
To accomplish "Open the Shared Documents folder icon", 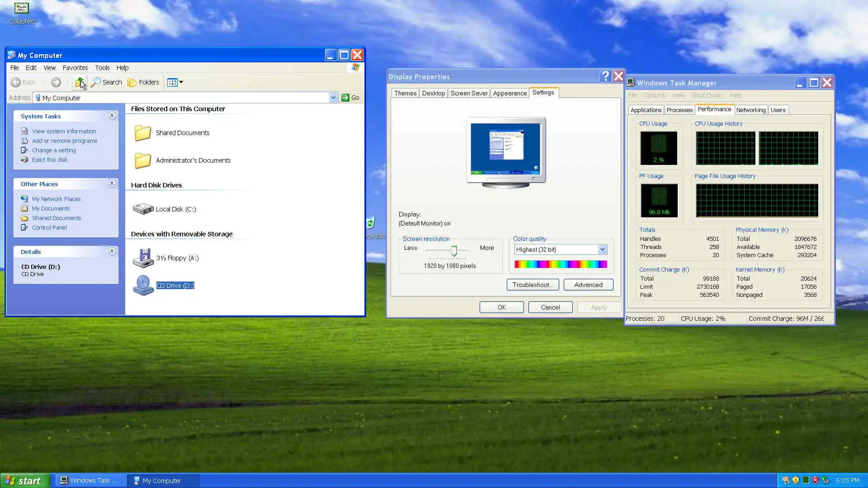I will [x=143, y=133].
